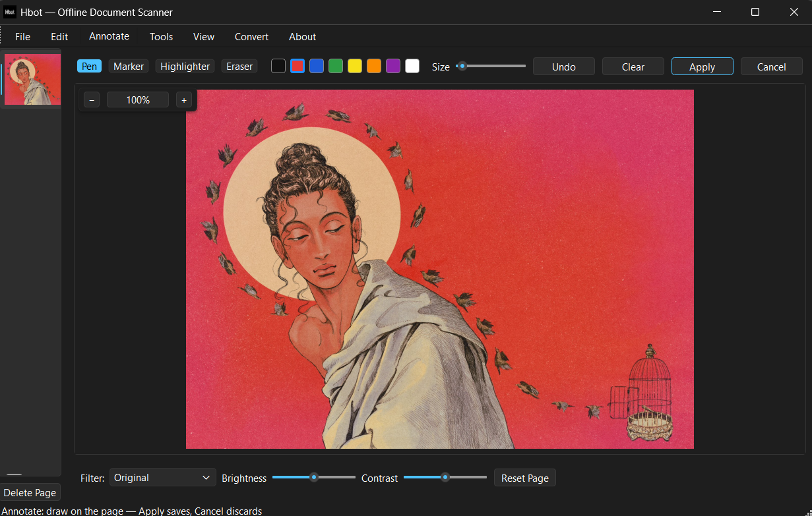Adjust the Brightness slider
This screenshot has width=812, height=516.
314,477
